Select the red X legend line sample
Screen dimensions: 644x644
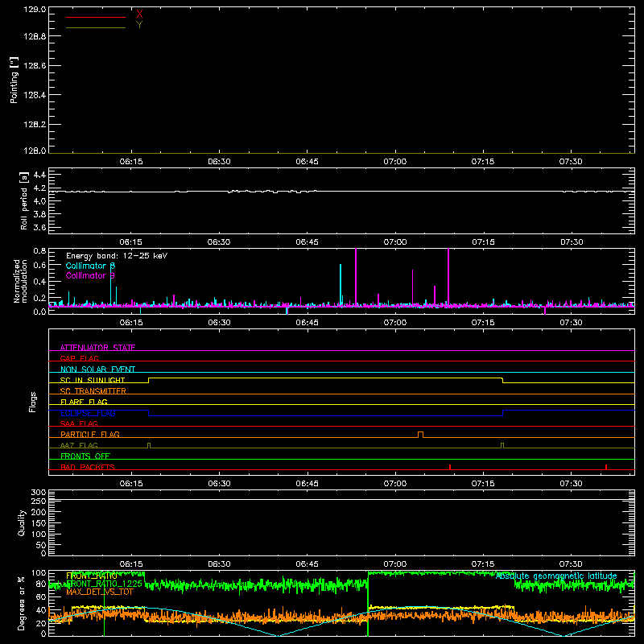(x=96, y=17)
